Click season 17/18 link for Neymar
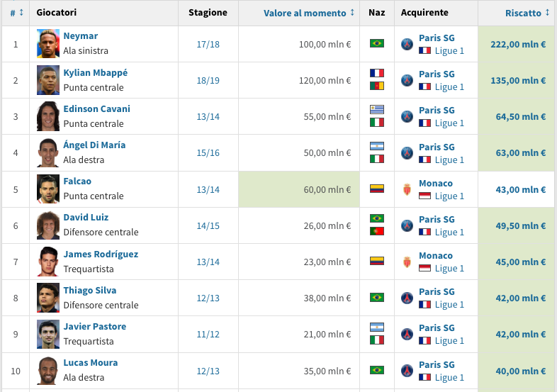Viewport: 557px width, 392px height. tap(208, 44)
